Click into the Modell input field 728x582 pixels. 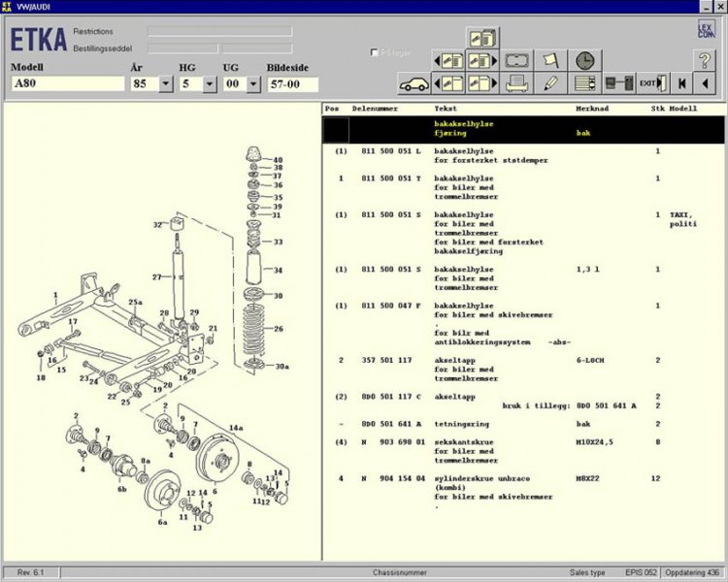coord(67,84)
